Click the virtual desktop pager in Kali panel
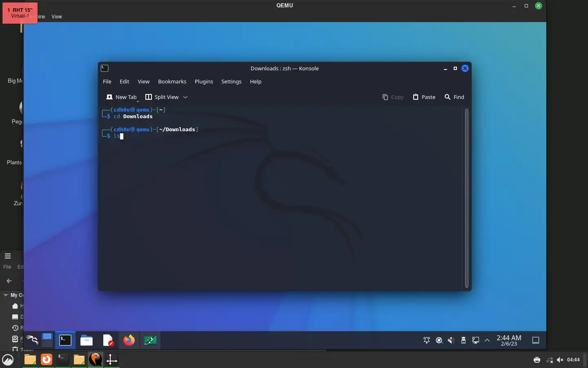588x368 pixels. (x=47, y=340)
